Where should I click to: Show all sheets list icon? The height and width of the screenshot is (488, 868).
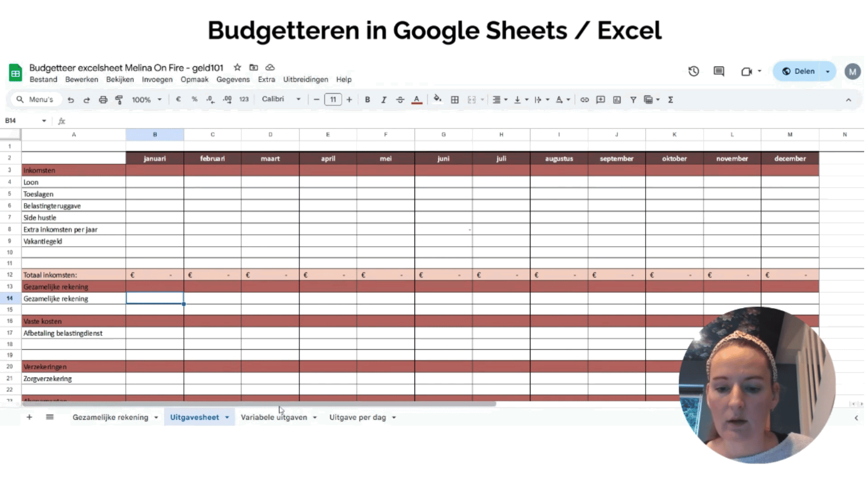point(50,417)
